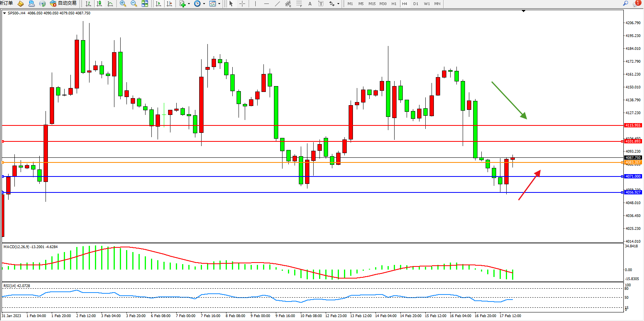The width and height of the screenshot is (644, 321).
Task: Toggle the chart auto-scroll button
Action: coord(158,4)
